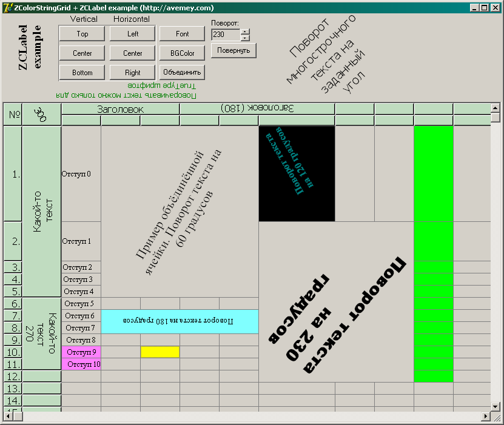Set vertical alignment to Center
This screenshot has height=425, width=504.
[x=82, y=53]
